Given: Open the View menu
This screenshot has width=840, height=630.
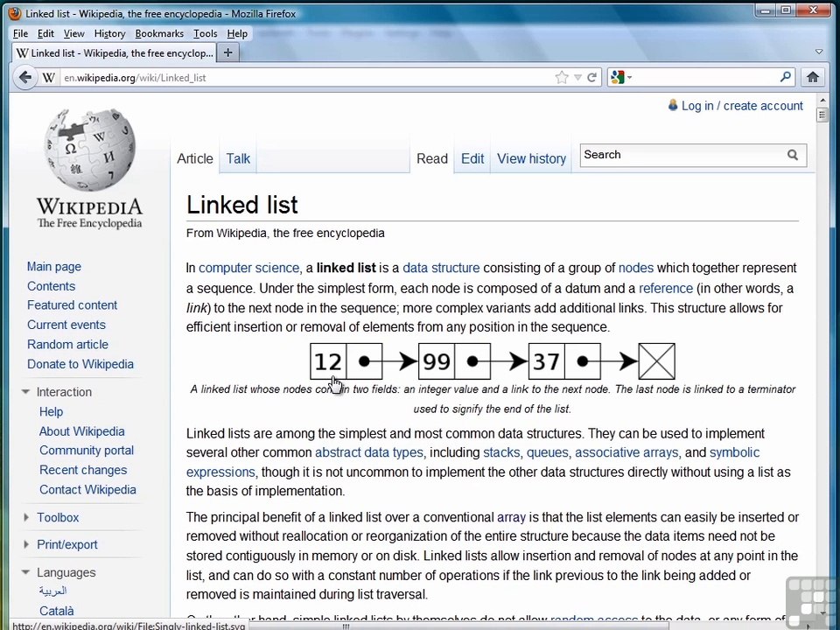Looking at the screenshot, I should click(x=73, y=34).
